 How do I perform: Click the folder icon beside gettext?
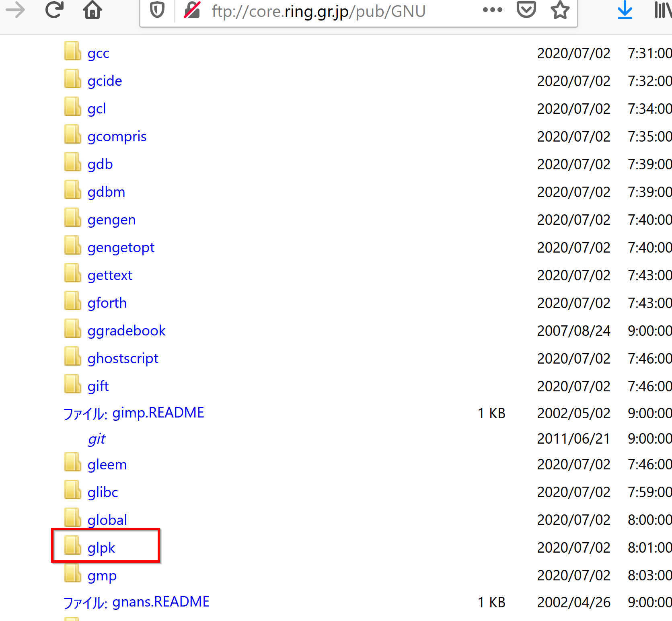[x=73, y=273]
